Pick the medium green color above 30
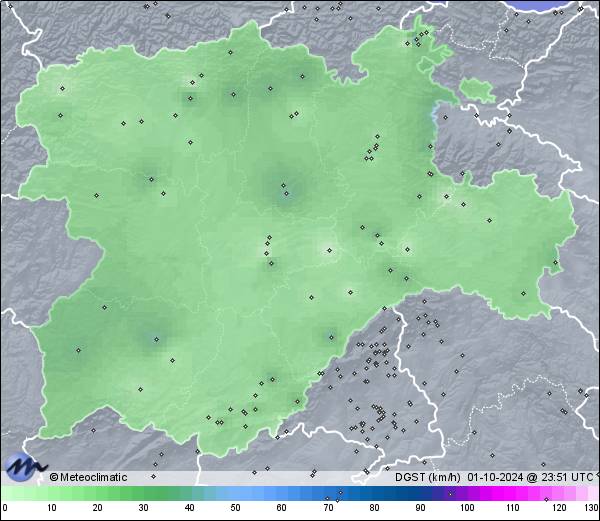 pos(143,494)
